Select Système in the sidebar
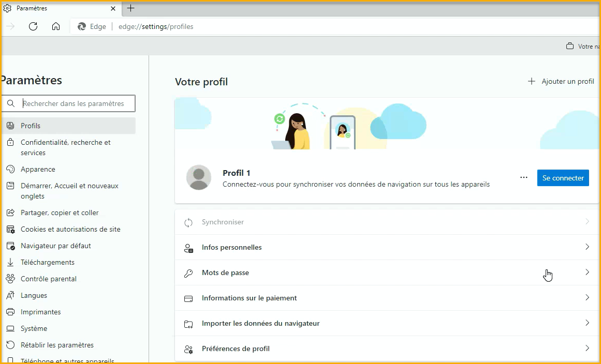 (34, 328)
